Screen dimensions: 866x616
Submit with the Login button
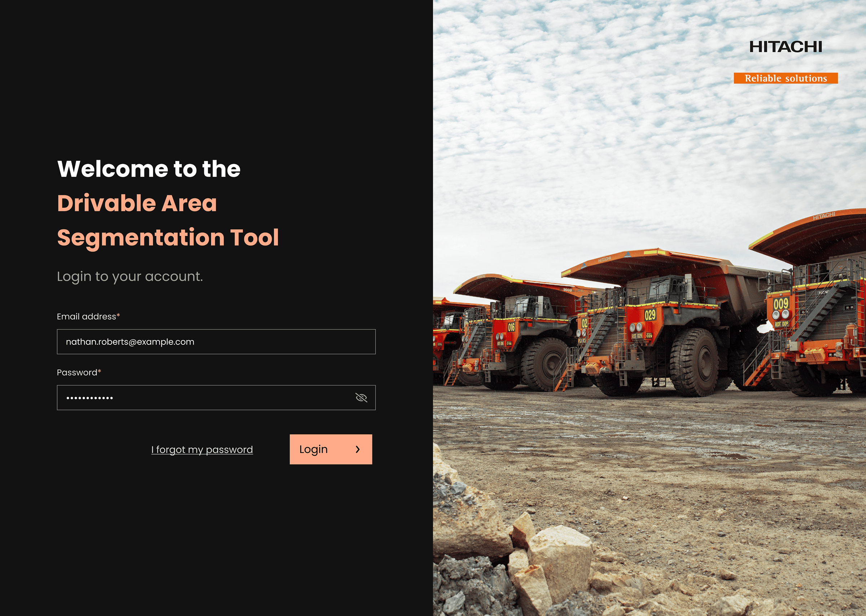[331, 449]
